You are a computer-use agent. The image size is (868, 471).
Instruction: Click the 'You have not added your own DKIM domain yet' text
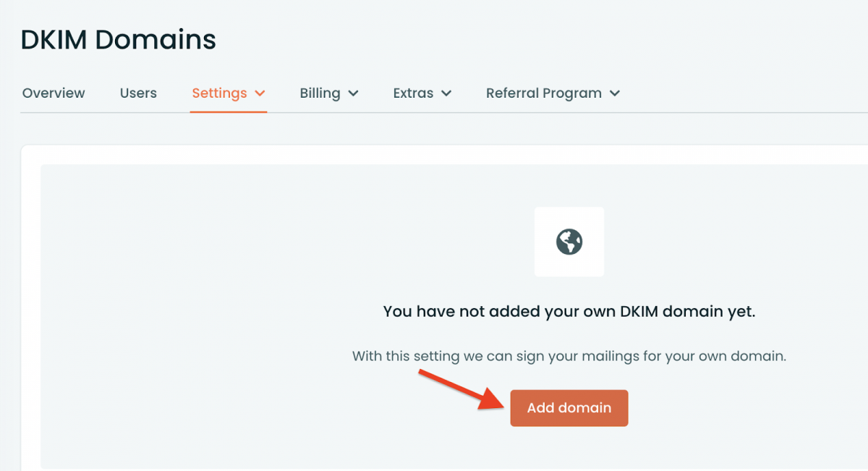point(569,311)
